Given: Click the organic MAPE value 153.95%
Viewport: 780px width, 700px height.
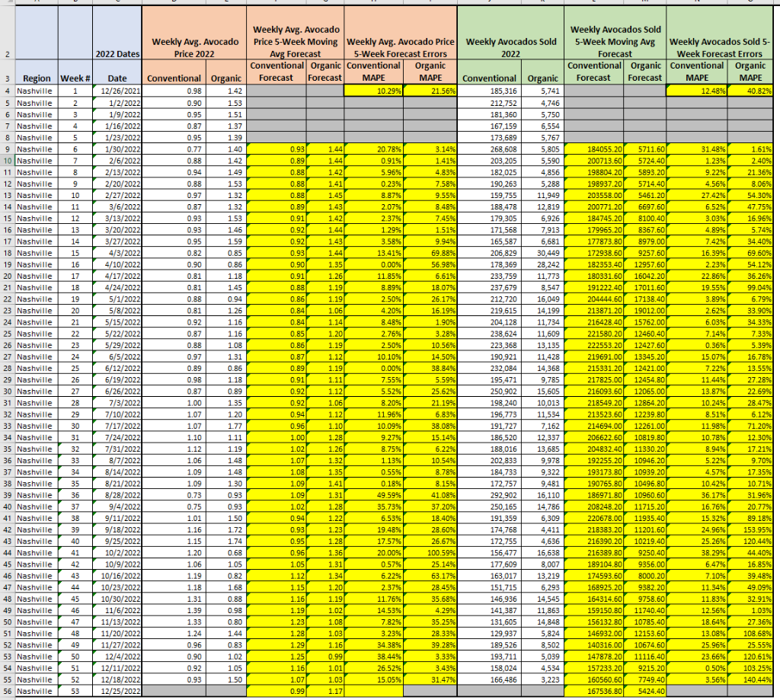Looking at the screenshot, I should [750, 529].
